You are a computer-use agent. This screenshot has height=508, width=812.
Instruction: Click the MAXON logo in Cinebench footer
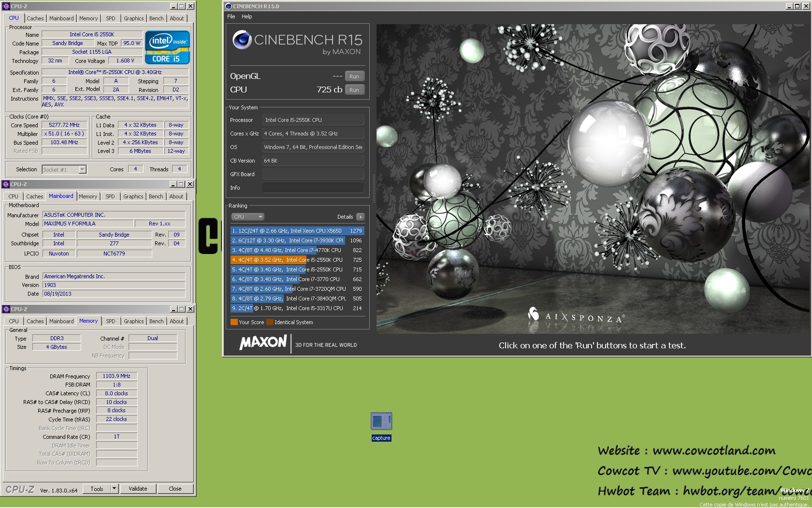click(x=263, y=343)
